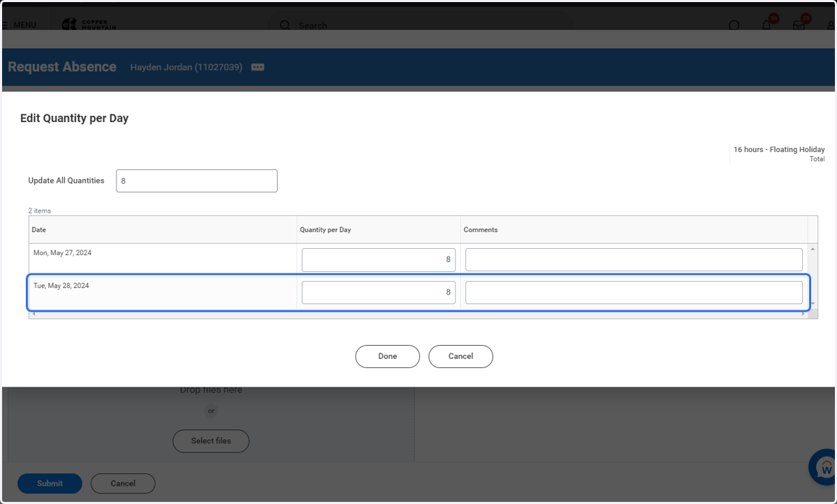
Task: Click the Quantity per Day column header
Action: point(379,229)
